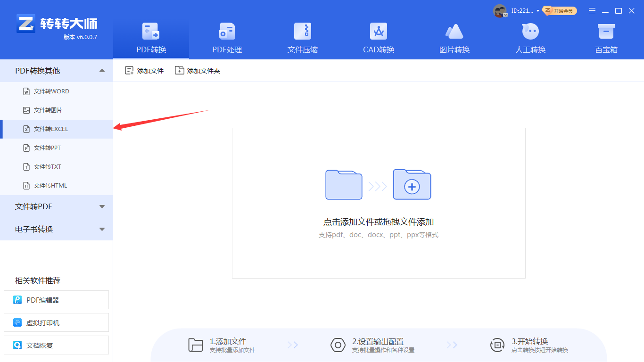Click the 添加文件夹 toolbar button
644x362 pixels.
(197, 70)
